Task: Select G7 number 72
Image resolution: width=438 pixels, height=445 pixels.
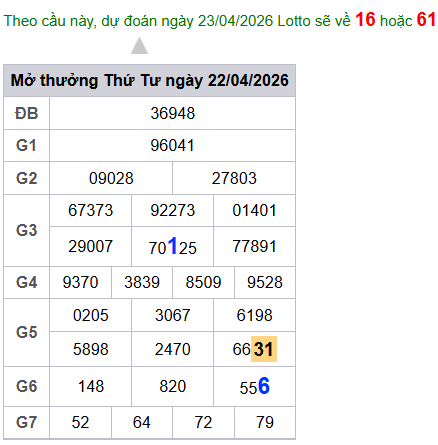Action: pos(203,422)
